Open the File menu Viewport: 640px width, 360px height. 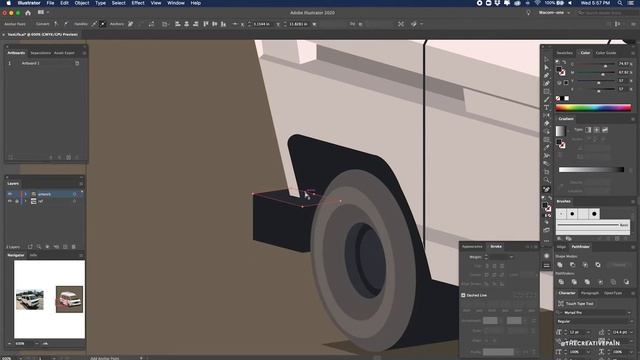[50, 3]
